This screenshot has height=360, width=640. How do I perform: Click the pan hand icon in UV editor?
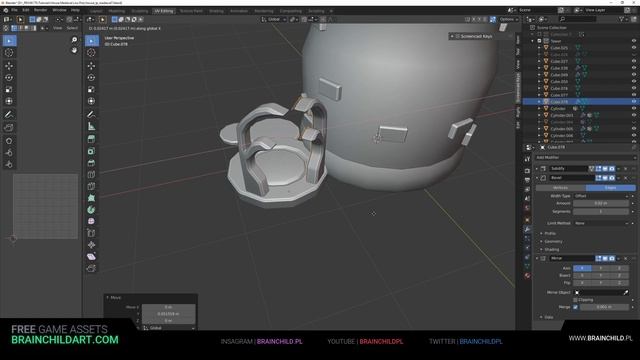(x=74, y=50)
